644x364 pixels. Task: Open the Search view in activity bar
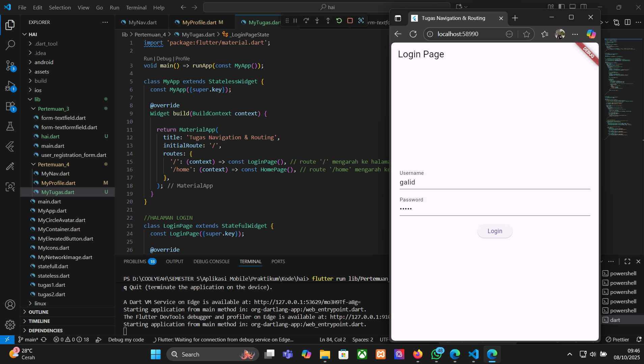[x=10, y=45]
